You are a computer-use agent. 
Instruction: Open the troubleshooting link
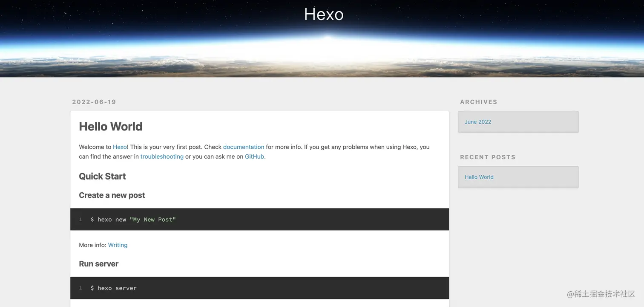point(162,156)
